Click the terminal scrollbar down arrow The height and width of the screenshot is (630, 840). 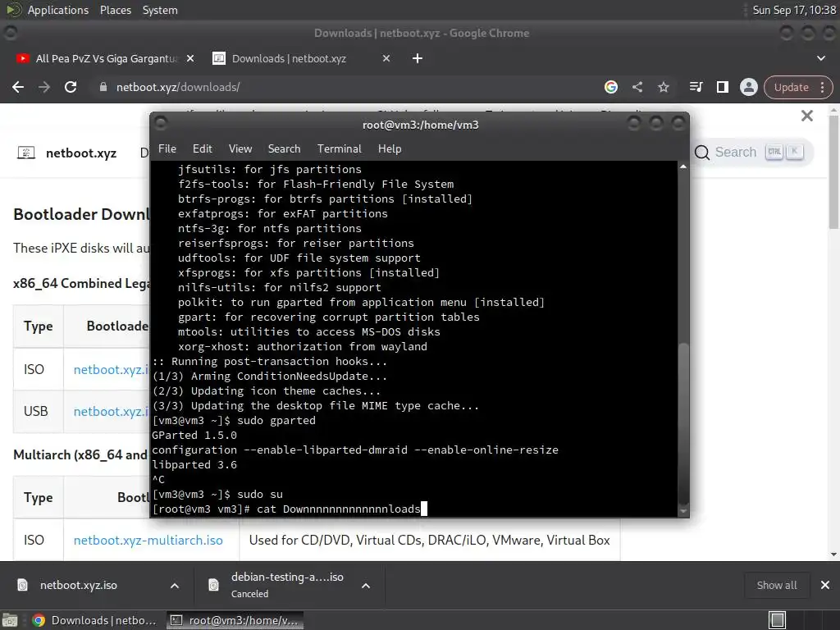tap(683, 511)
